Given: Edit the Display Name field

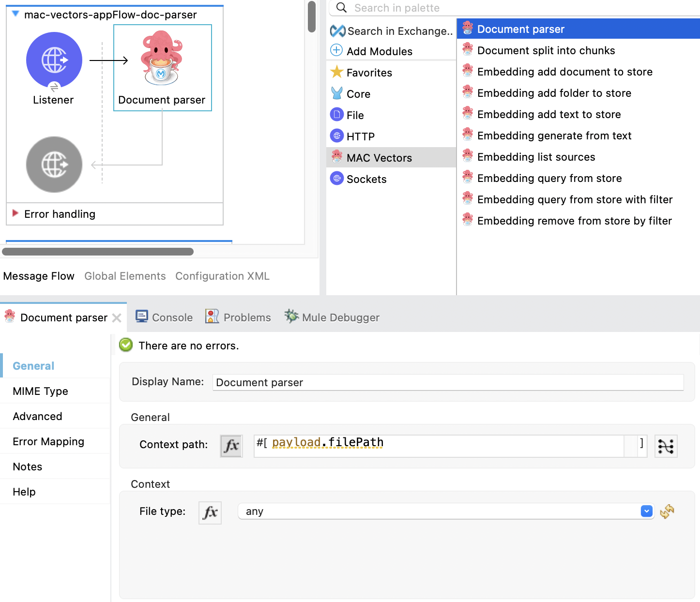Looking at the screenshot, I should point(448,382).
